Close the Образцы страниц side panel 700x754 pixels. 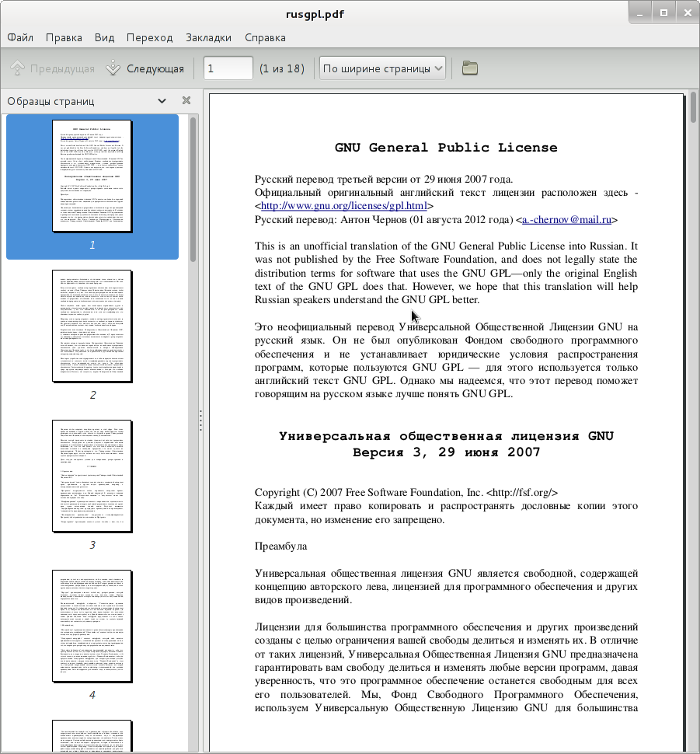coord(186,100)
